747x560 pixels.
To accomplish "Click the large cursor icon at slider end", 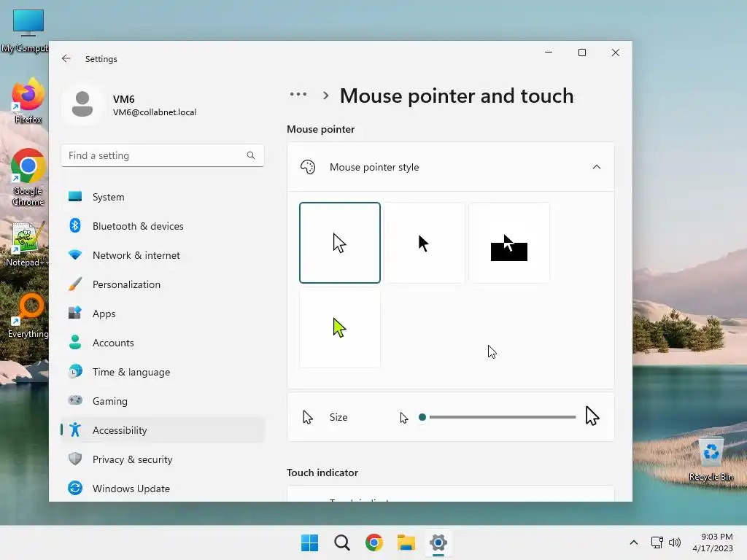I will click(592, 416).
